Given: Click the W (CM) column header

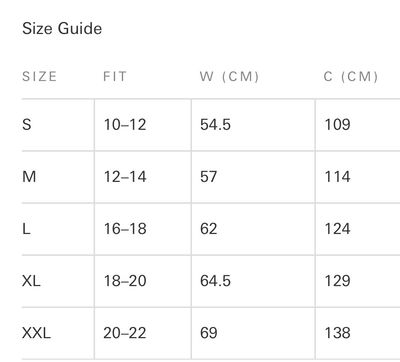Looking at the screenshot, I should pyautogui.click(x=229, y=77).
